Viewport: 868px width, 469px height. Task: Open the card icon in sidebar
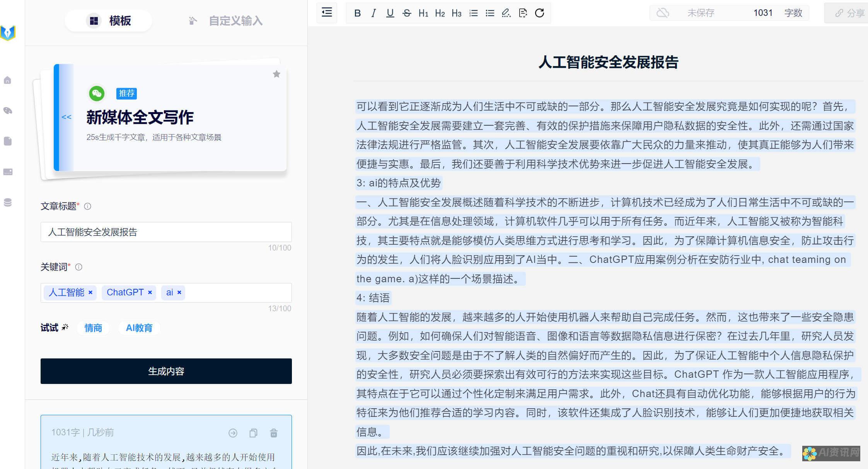(7, 172)
